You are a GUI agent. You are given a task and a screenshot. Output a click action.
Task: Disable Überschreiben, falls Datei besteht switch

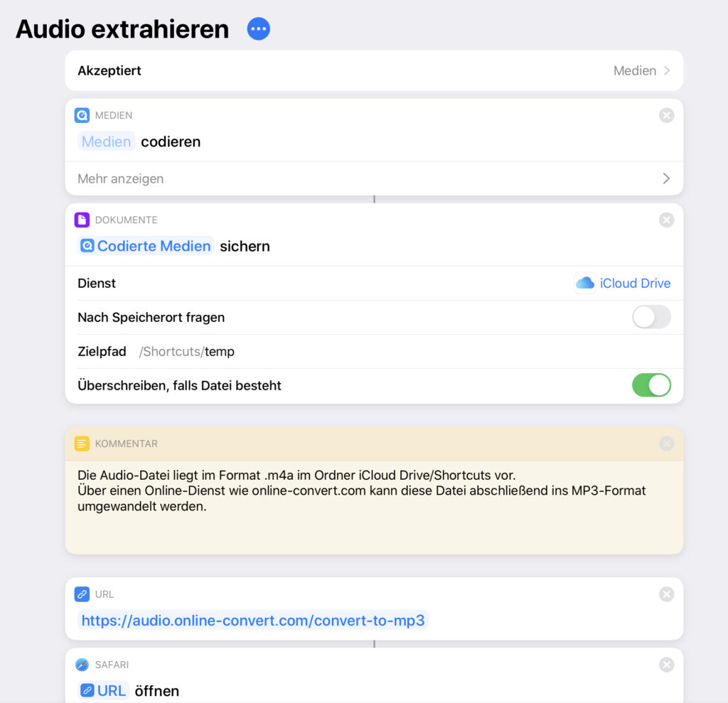point(651,385)
